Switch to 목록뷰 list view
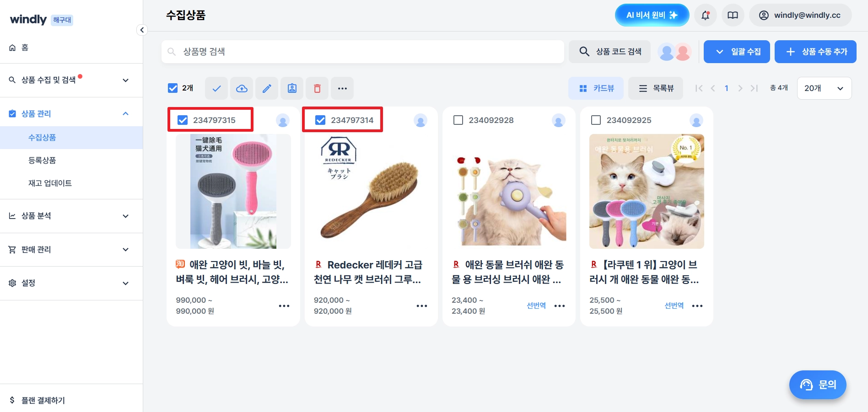Viewport: 868px width, 412px height. (x=655, y=88)
